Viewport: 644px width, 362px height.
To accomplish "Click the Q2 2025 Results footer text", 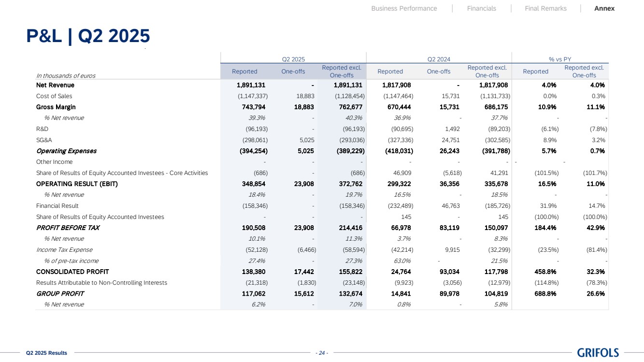I will [46, 353].
